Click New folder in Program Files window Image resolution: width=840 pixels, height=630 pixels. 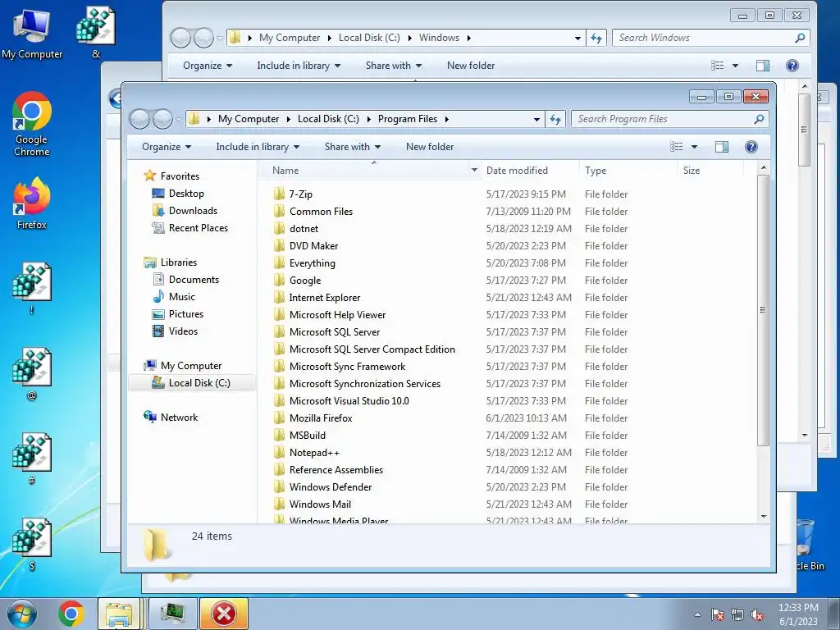[x=430, y=147]
